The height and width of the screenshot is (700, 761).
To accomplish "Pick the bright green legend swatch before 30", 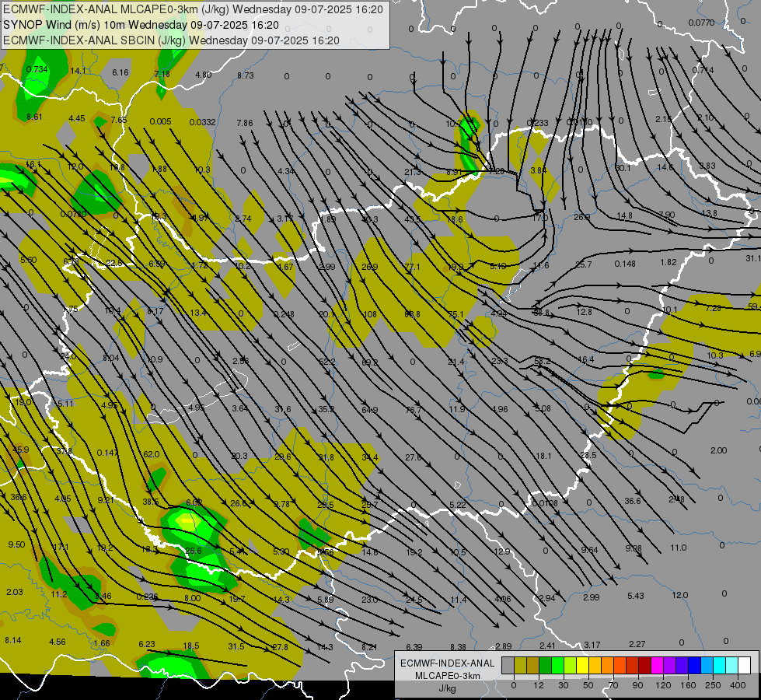I will tap(557, 665).
